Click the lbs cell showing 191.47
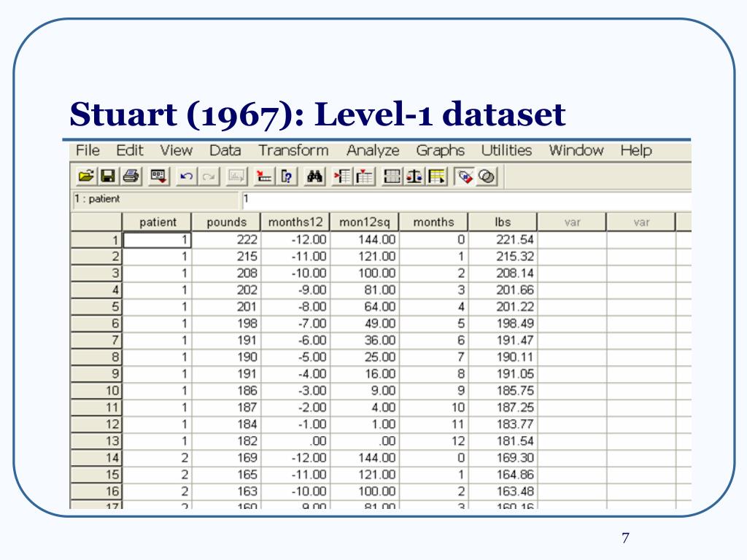This screenshot has height=560, width=747. (503, 341)
